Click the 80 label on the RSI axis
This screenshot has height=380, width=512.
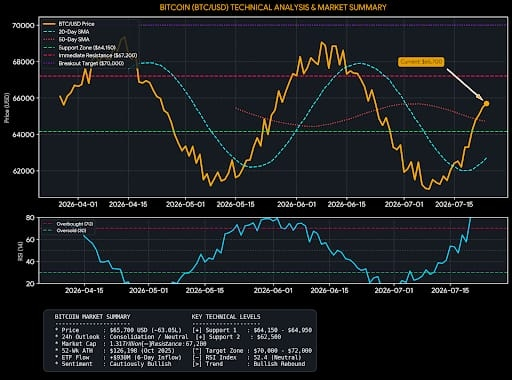coord(30,218)
